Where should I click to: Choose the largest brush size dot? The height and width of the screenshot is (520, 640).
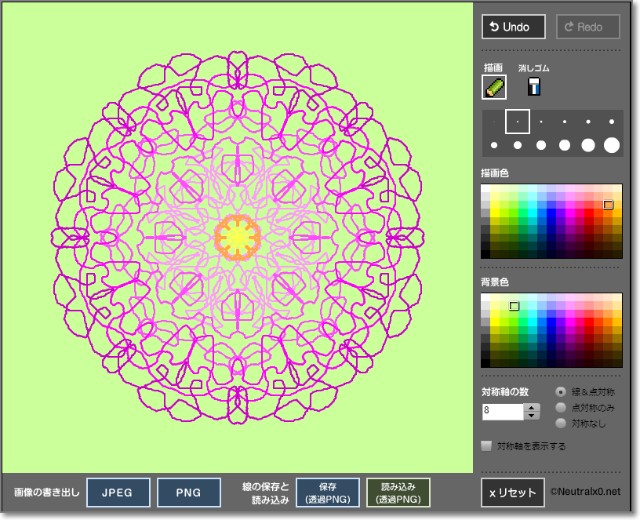click(x=611, y=145)
